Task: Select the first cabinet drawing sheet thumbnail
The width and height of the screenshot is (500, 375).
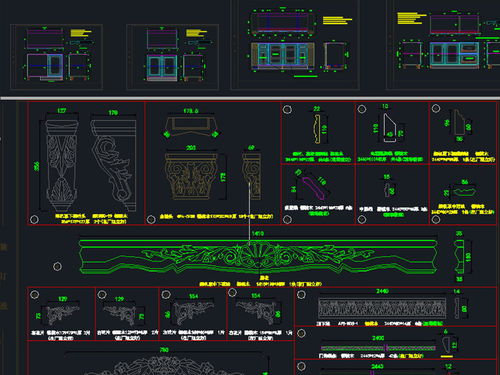Action: [56, 57]
